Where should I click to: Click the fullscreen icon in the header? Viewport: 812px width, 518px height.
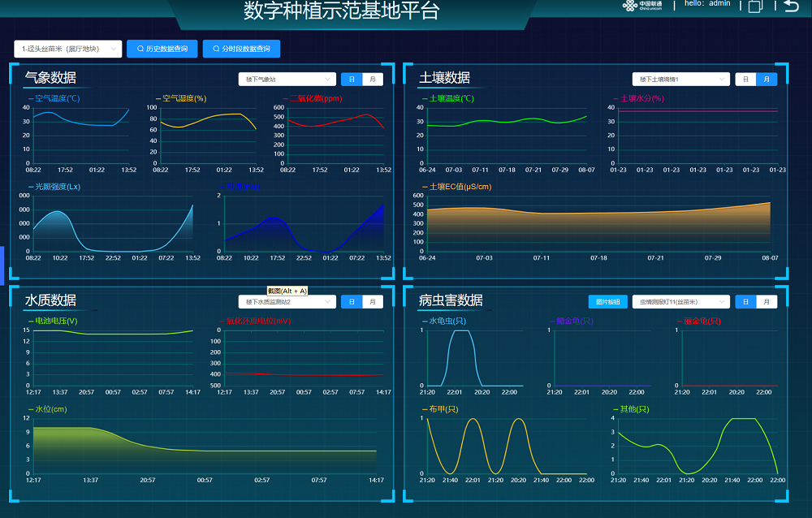[755, 6]
